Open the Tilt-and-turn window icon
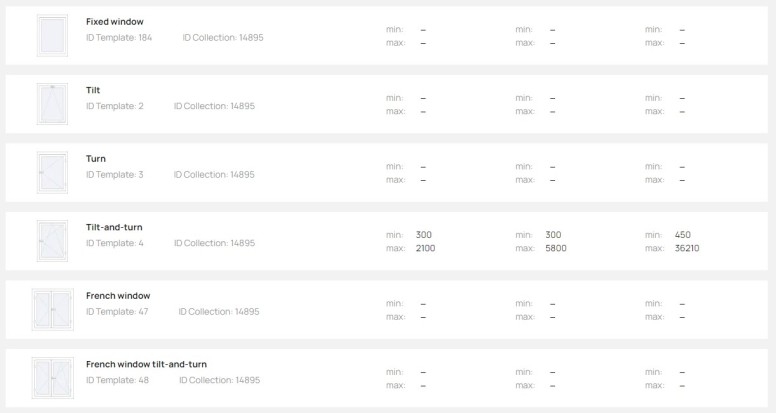Viewport: 776px width, 413px height. (x=52, y=241)
